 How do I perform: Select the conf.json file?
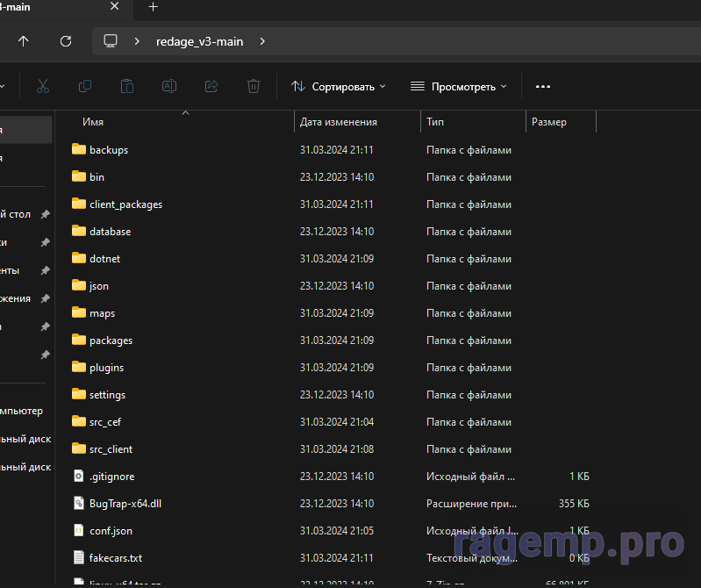[x=111, y=531]
